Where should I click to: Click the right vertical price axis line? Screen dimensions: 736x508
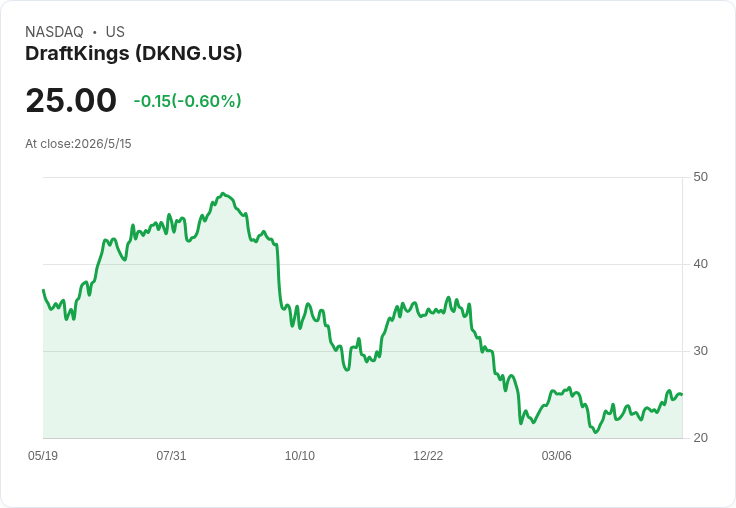click(x=682, y=308)
